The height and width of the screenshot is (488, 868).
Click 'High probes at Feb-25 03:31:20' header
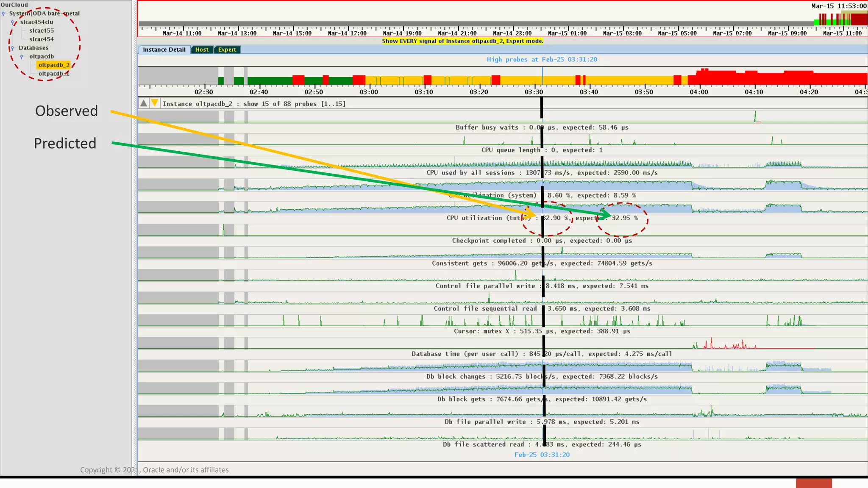point(542,59)
